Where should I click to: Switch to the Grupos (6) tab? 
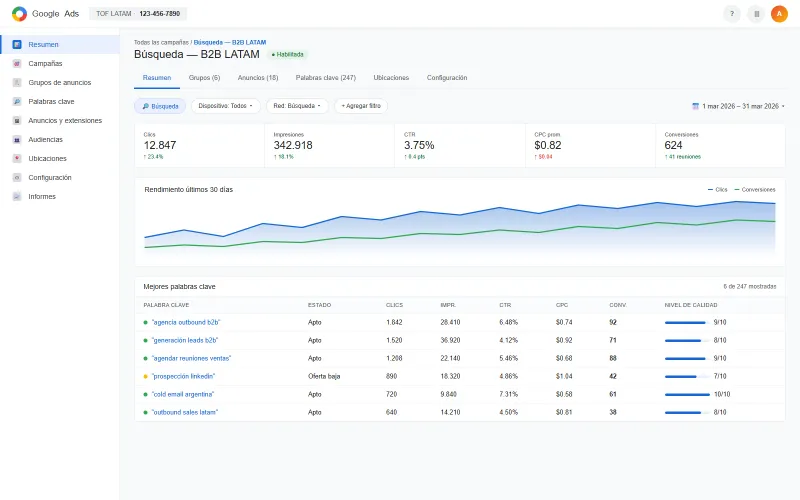[204, 78]
